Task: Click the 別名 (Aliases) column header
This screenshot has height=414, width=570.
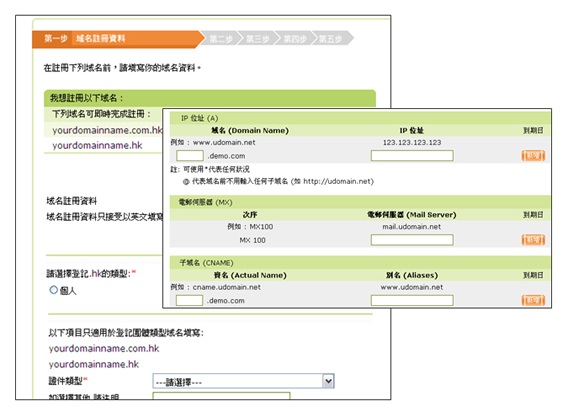Action: point(412,275)
